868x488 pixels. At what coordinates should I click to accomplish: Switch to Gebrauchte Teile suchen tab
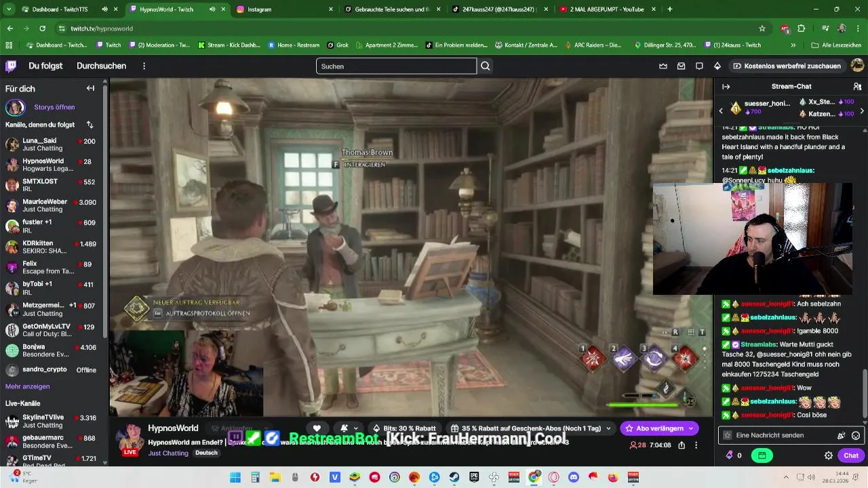[x=391, y=9]
